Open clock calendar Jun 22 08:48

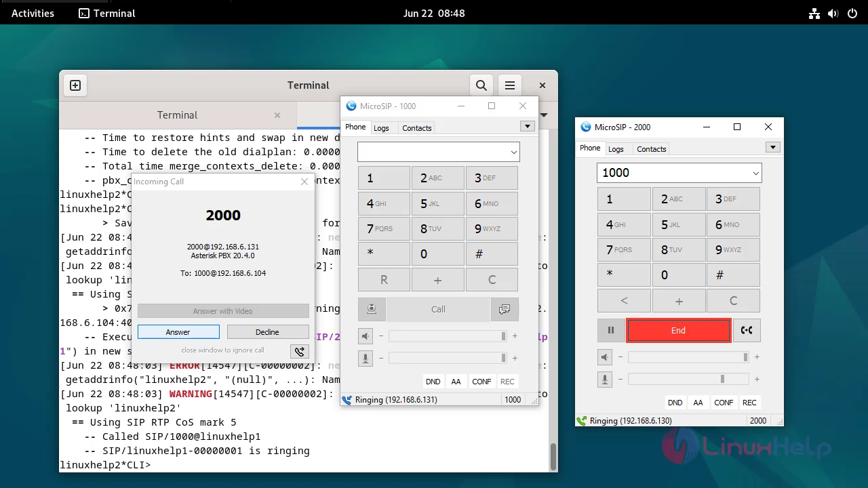tap(434, 13)
